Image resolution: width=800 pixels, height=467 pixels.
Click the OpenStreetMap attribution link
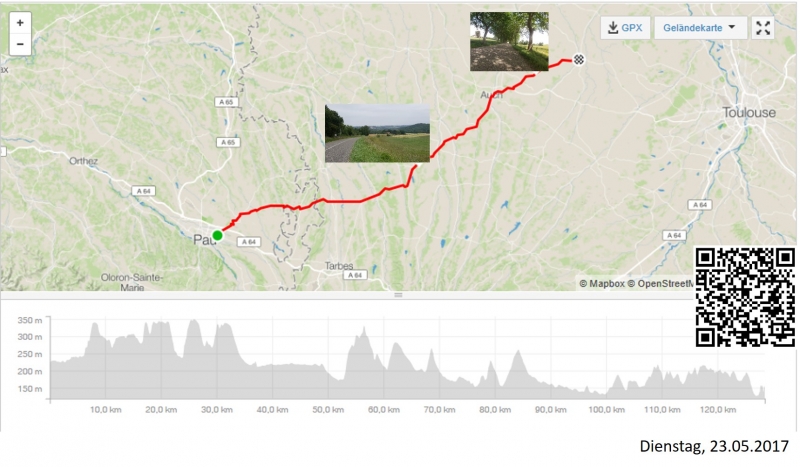[661, 283]
